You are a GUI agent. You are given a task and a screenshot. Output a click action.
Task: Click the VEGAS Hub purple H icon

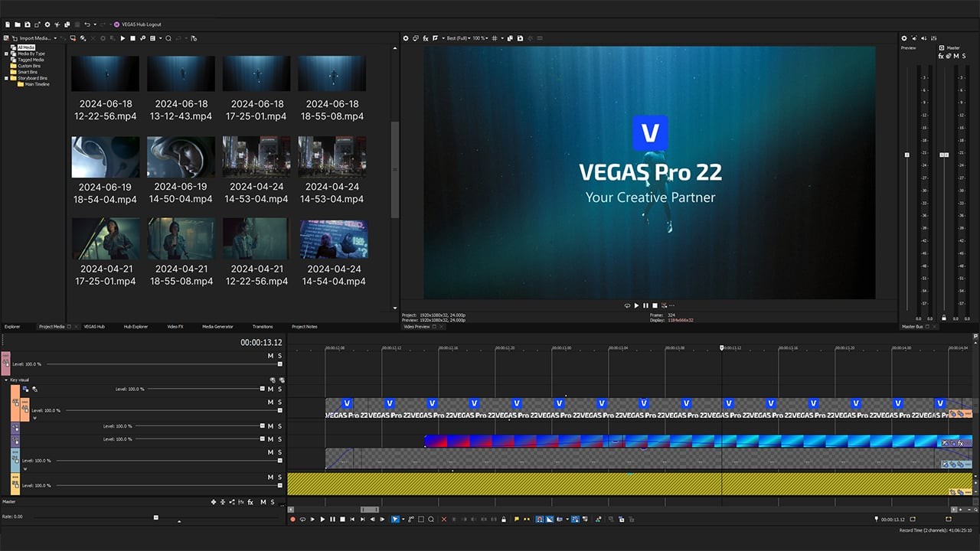pyautogui.click(x=116, y=24)
